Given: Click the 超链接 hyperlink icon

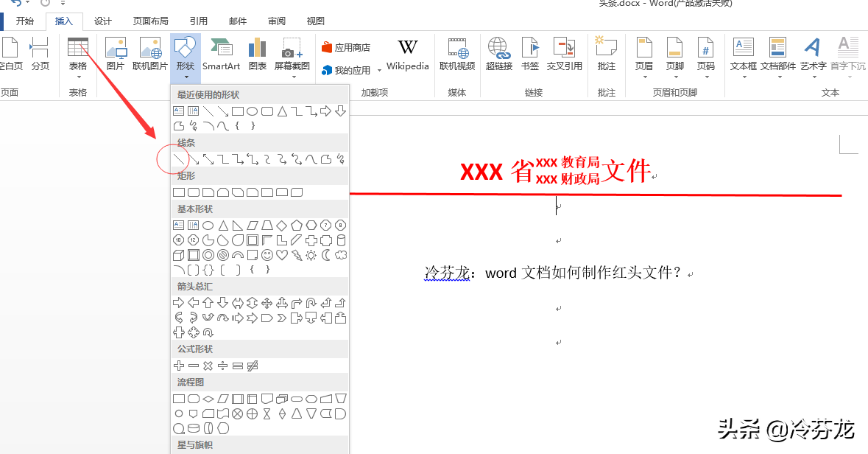Looking at the screenshot, I should (498, 55).
